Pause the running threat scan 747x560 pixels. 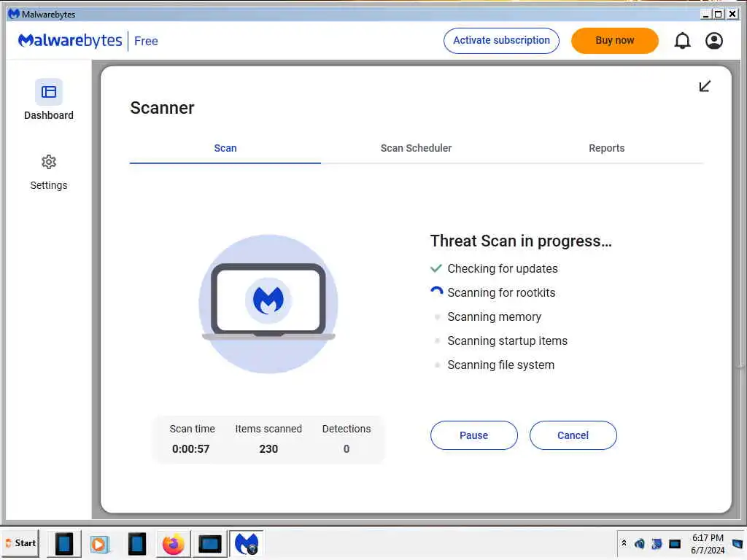473,435
